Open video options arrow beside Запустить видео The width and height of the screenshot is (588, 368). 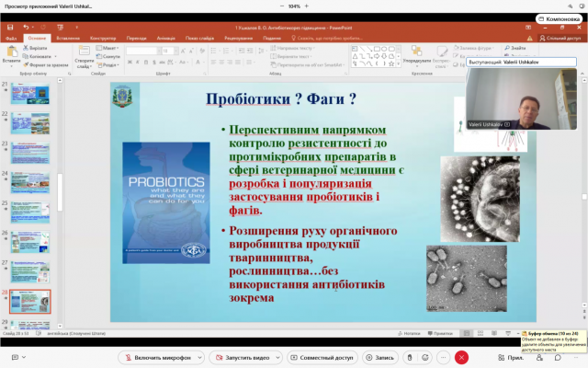(277, 358)
